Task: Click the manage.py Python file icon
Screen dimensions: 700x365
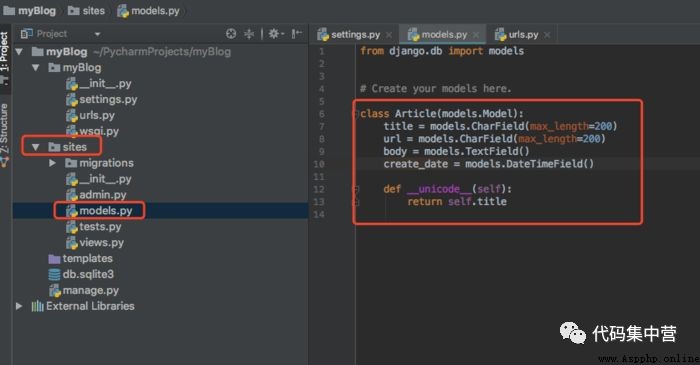Action: click(x=54, y=290)
